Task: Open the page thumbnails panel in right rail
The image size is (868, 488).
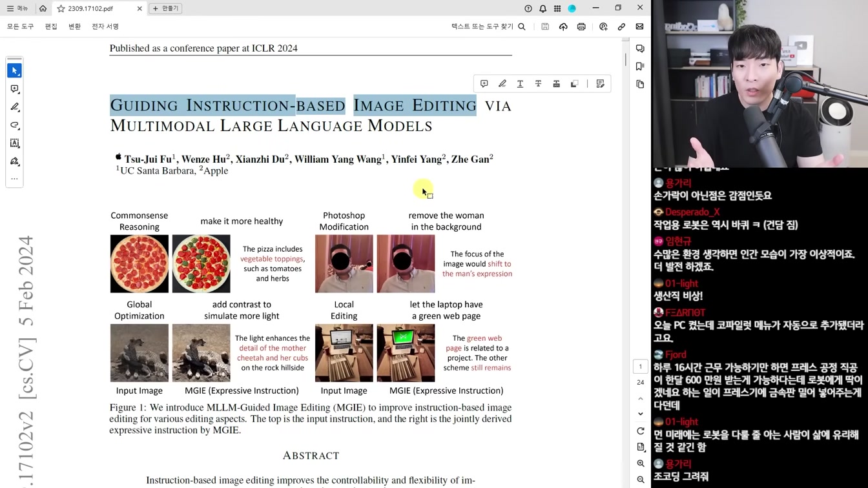Action: (x=640, y=85)
